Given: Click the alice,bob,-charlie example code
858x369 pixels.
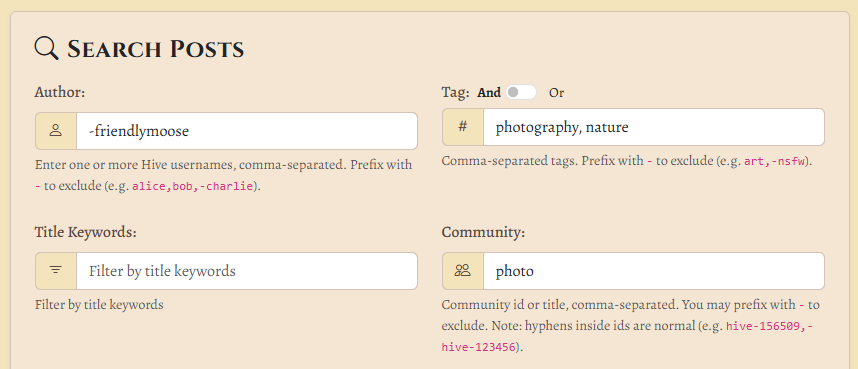Looking at the screenshot, I should pos(192,186).
